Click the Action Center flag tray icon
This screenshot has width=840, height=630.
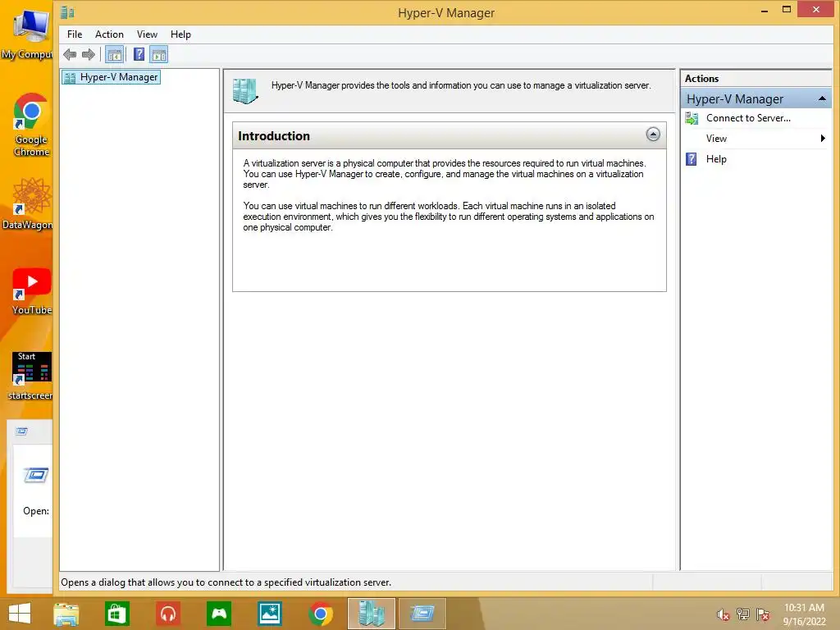pos(763,614)
